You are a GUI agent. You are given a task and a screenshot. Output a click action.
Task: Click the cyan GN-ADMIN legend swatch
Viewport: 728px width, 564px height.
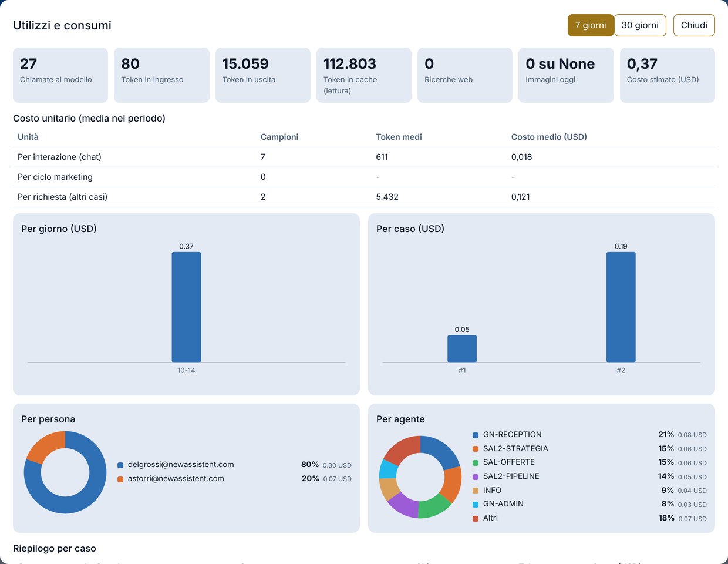(x=476, y=504)
